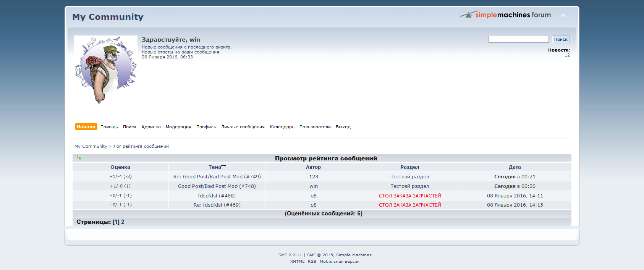Open the RSS footer link
644x270 pixels.
[x=312, y=261]
